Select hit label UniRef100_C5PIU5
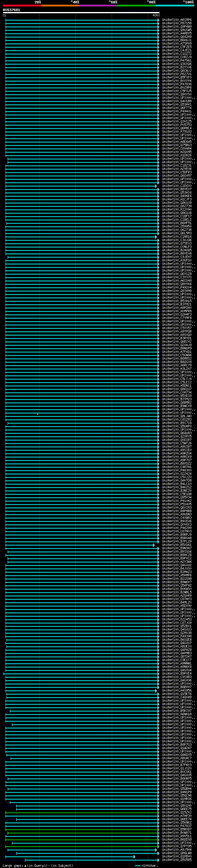The height and width of the screenshot is (868, 197). 177,91
